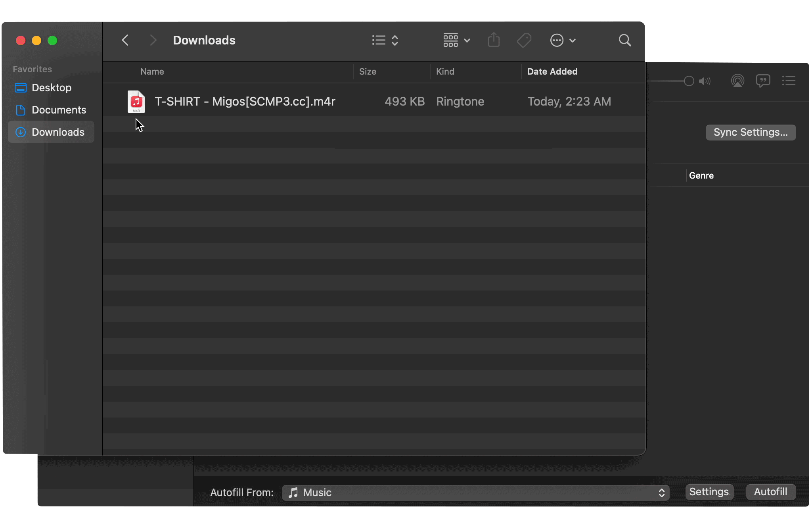812x508 pixels.
Task: Click the Autofill button
Action: click(770, 492)
